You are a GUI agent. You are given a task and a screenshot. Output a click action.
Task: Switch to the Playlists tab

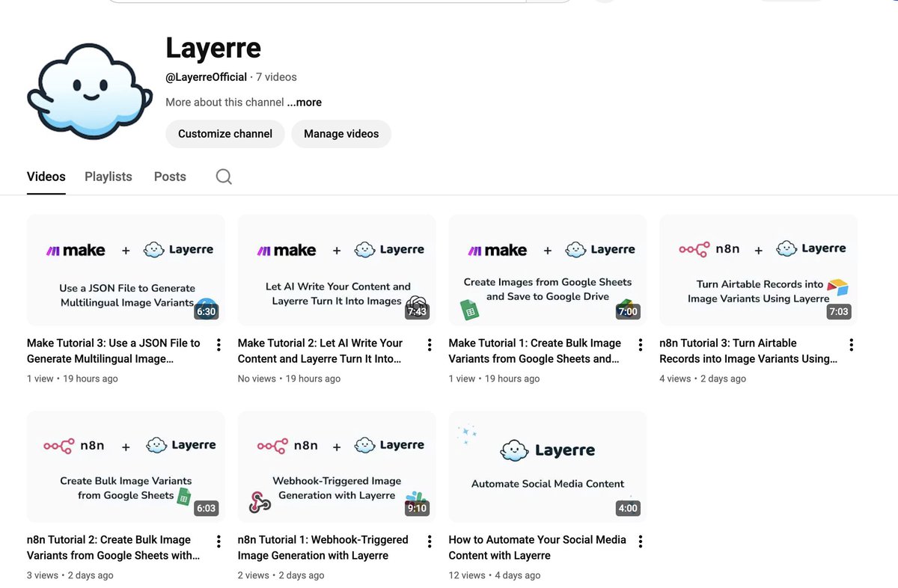(x=109, y=177)
